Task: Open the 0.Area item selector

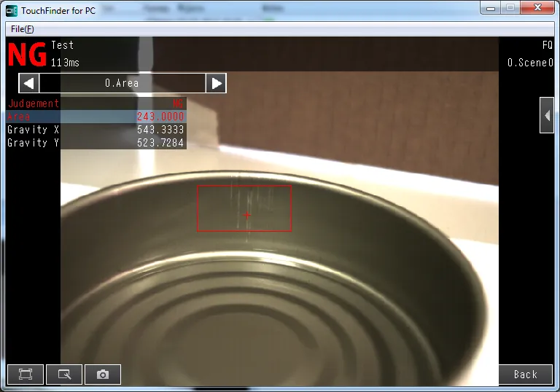Action: 122,83
